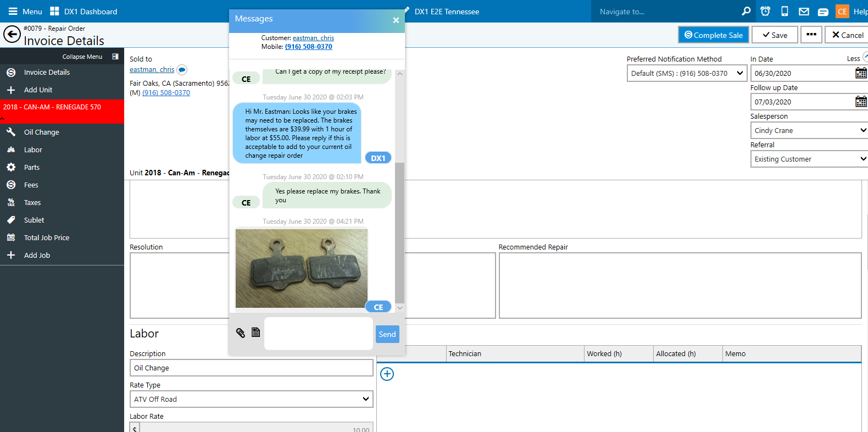Close the Messages popup

tap(396, 20)
